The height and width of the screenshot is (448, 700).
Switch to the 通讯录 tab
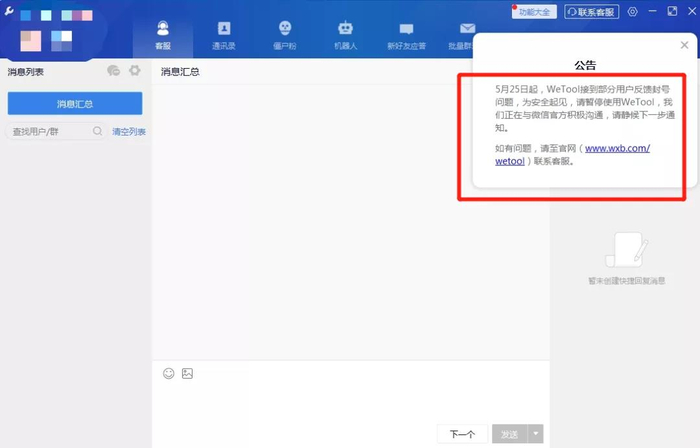(x=224, y=35)
